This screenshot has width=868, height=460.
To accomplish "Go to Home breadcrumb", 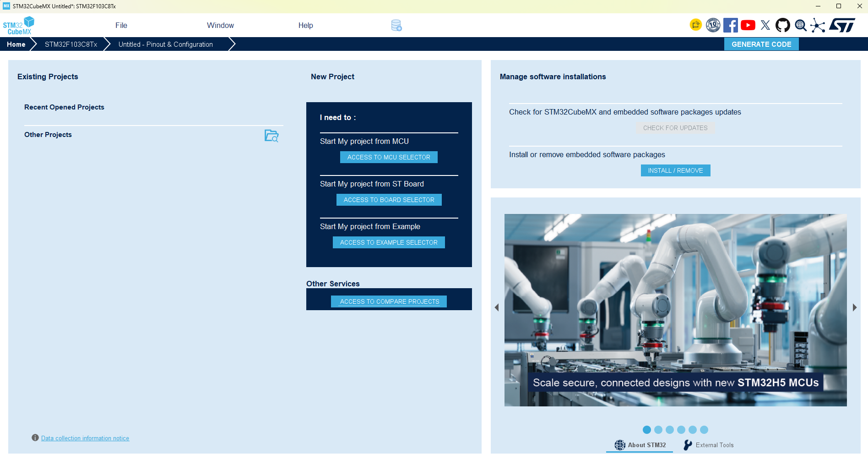I will 16,44.
